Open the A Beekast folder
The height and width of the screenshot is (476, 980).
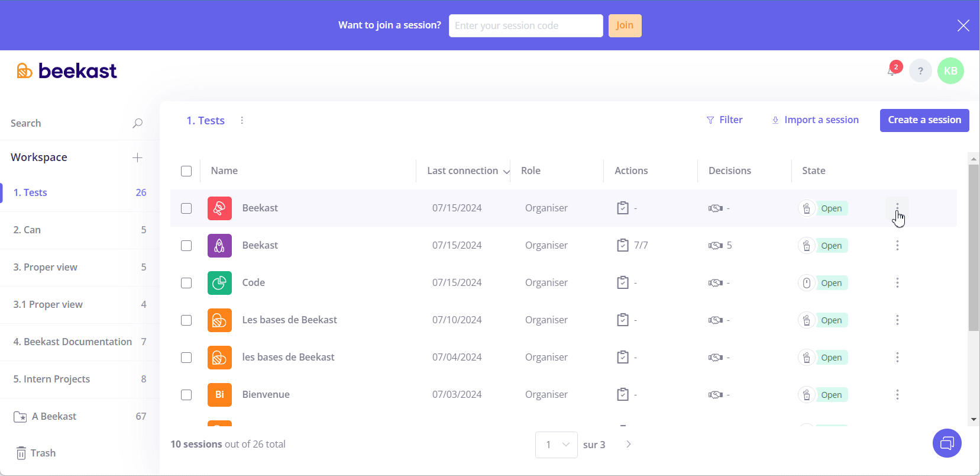tap(80, 417)
